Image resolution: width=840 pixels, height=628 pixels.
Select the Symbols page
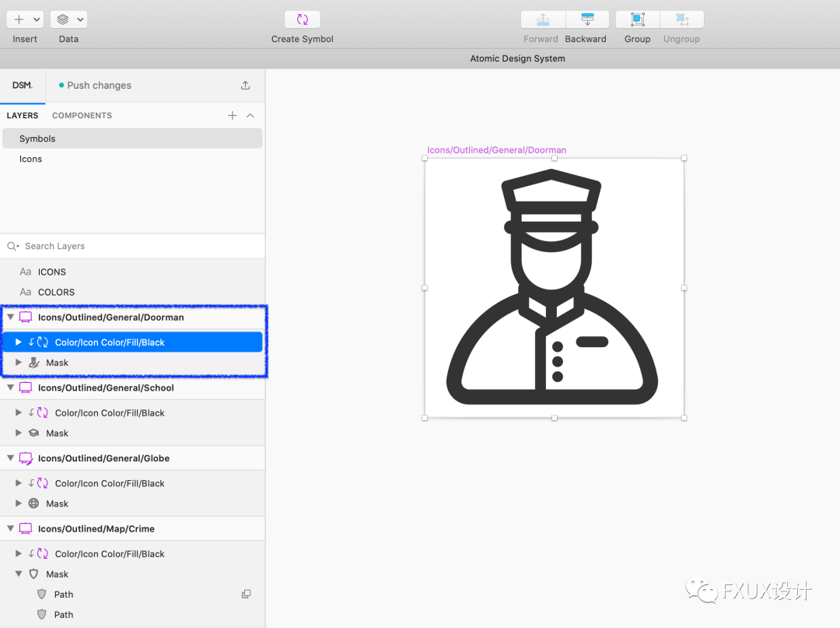[132, 139]
